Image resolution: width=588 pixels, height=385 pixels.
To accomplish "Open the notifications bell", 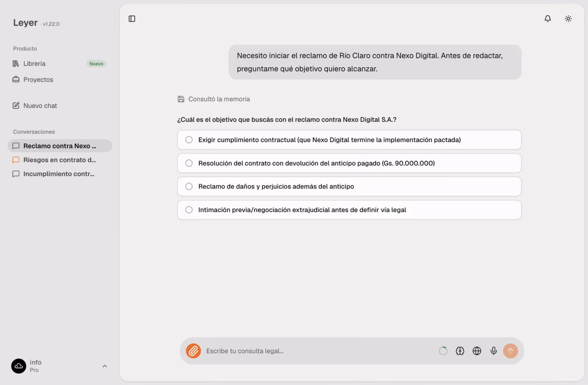I will [x=548, y=19].
